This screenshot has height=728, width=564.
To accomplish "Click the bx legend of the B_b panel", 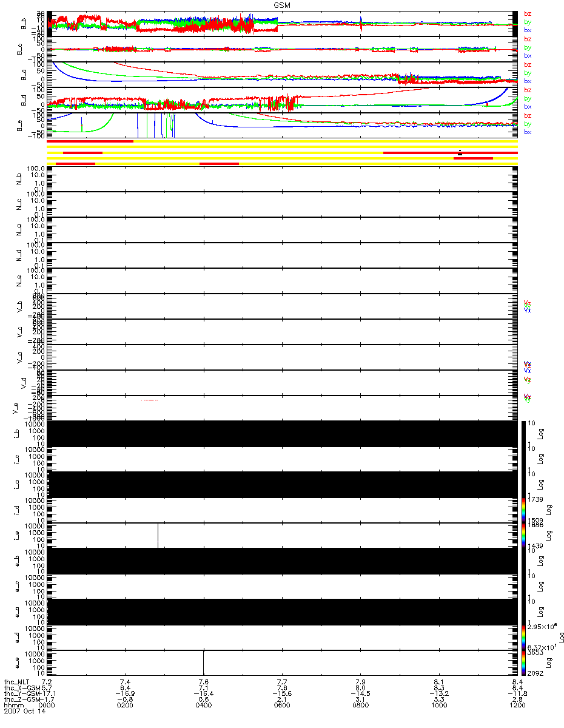I will (528, 30).
